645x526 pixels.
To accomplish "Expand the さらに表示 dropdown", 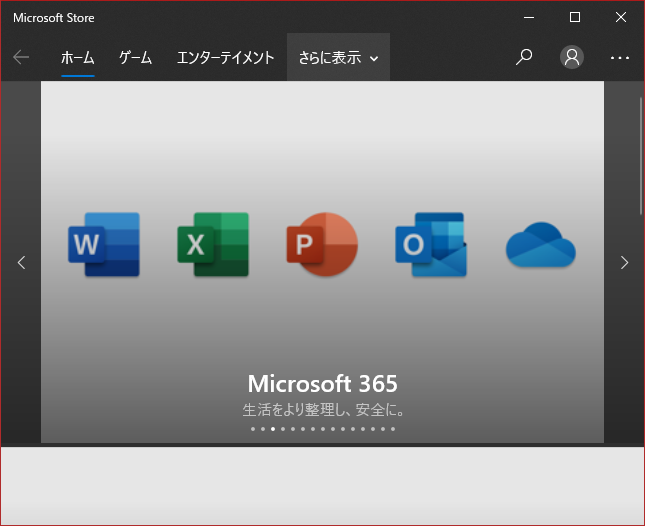I will [338, 58].
